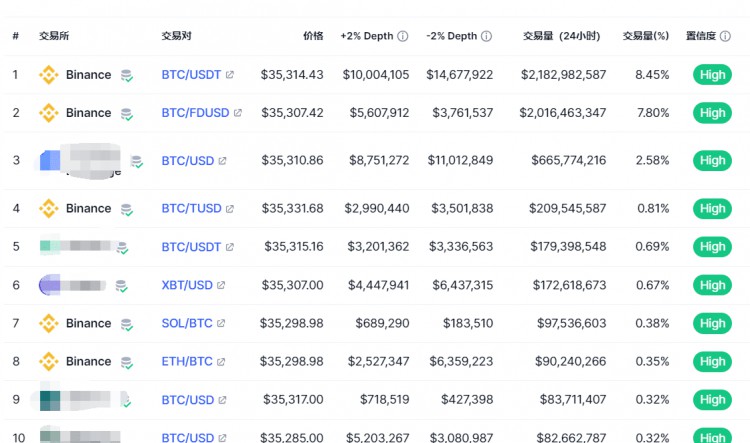Image resolution: width=750 pixels, height=443 pixels.
Task: Open the ETH/BTC trading pair link
Action: tap(187, 361)
